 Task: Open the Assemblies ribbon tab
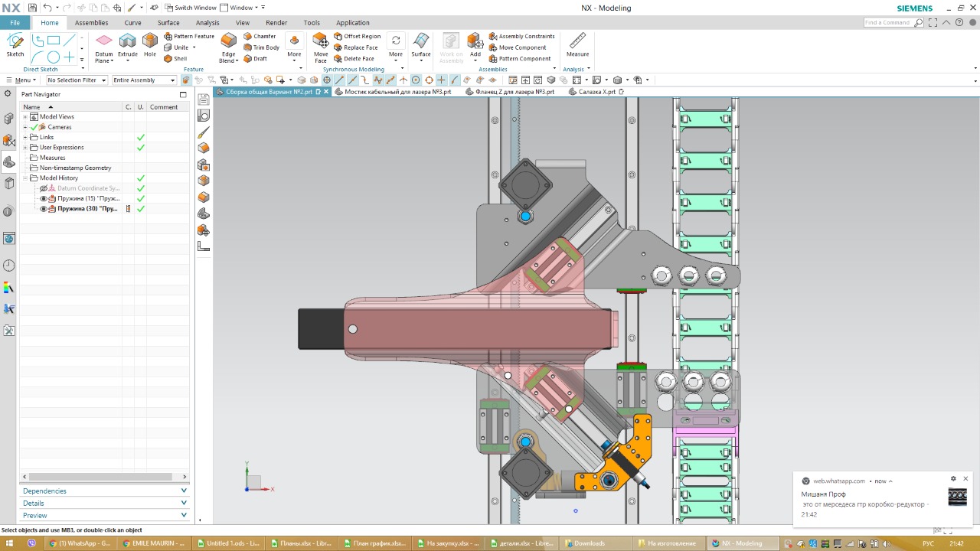tap(91, 23)
